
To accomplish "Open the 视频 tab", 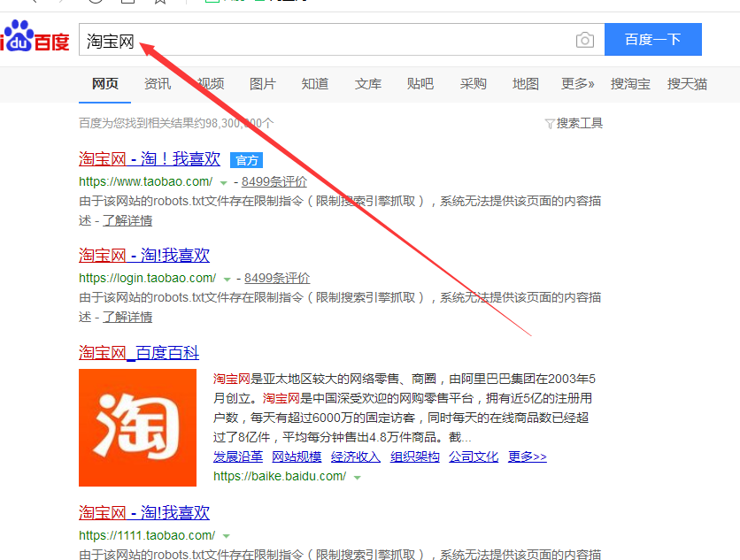I will pyautogui.click(x=211, y=84).
